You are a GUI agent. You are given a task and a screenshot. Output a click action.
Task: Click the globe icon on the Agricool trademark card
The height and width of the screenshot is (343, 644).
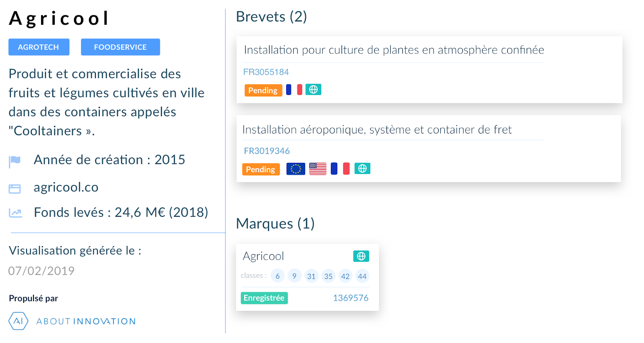click(361, 256)
